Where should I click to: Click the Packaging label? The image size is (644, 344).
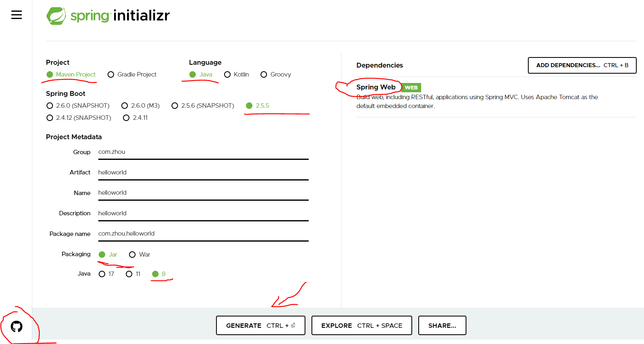(x=76, y=254)
